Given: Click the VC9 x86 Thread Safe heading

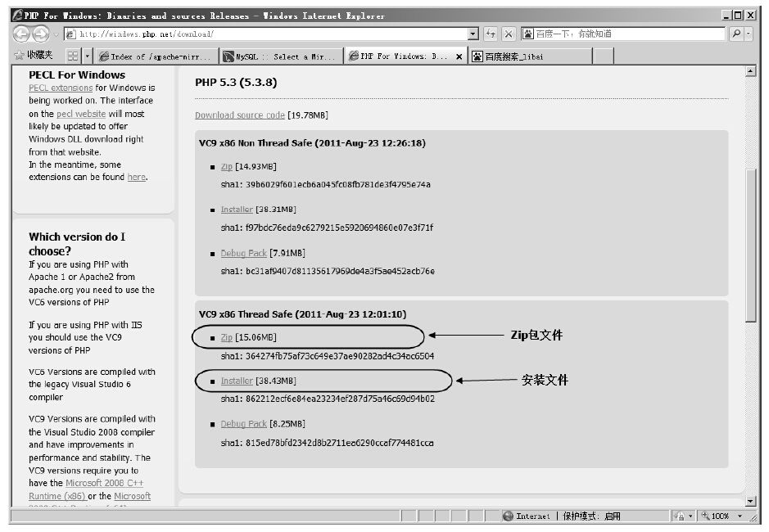Looking at the screenshot, I should (x=302, y=314).
